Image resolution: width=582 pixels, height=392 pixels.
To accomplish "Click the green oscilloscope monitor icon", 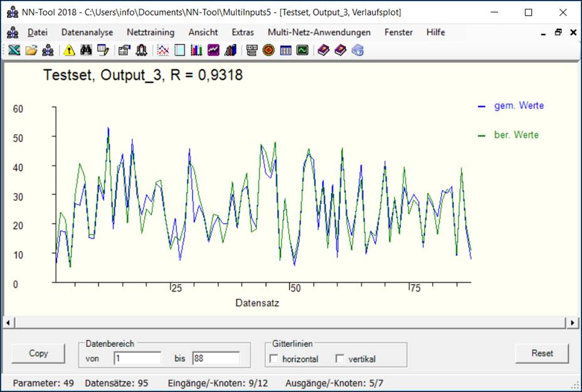I will (x=302, y=50).
